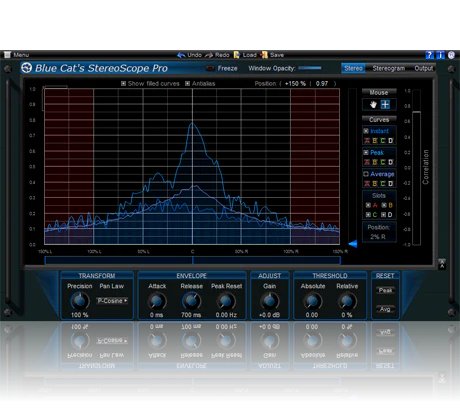Viewport: 460px width, 416px height.
Task: Select slot C for Average curve
Action: click(383, 183)
